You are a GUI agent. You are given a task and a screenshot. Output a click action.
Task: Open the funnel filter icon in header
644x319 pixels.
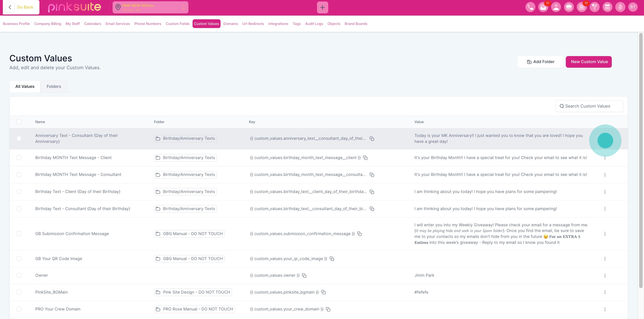594,7
